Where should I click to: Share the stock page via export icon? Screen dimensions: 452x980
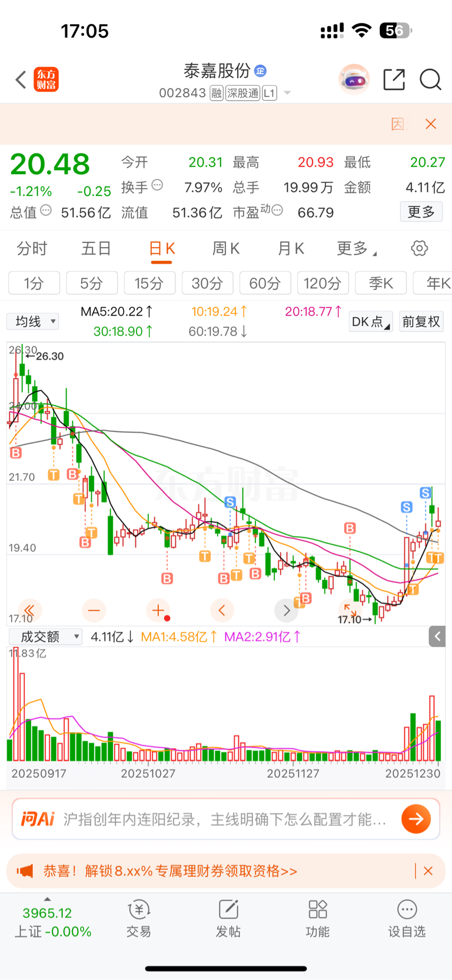[x=394, y=79]
